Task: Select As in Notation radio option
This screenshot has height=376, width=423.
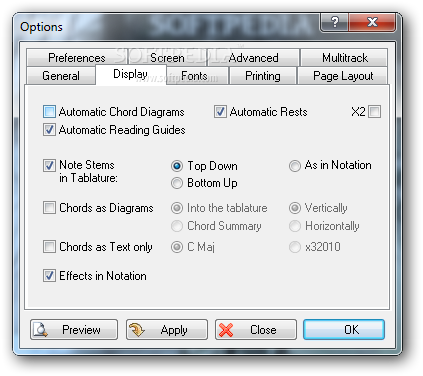Action: tap(295, 166)
